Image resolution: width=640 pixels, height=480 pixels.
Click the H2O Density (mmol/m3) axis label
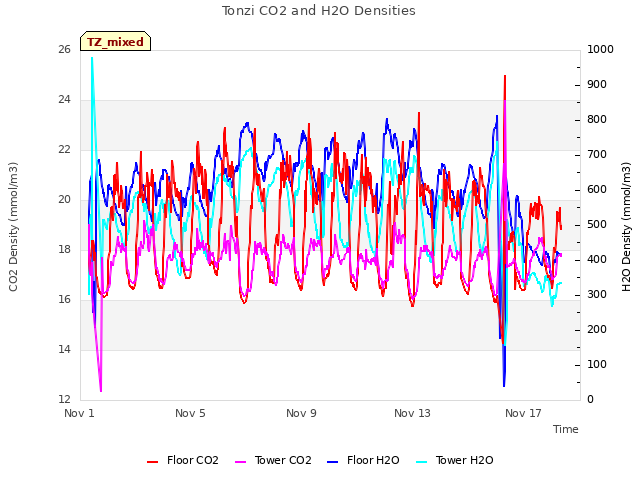(626, 227)
